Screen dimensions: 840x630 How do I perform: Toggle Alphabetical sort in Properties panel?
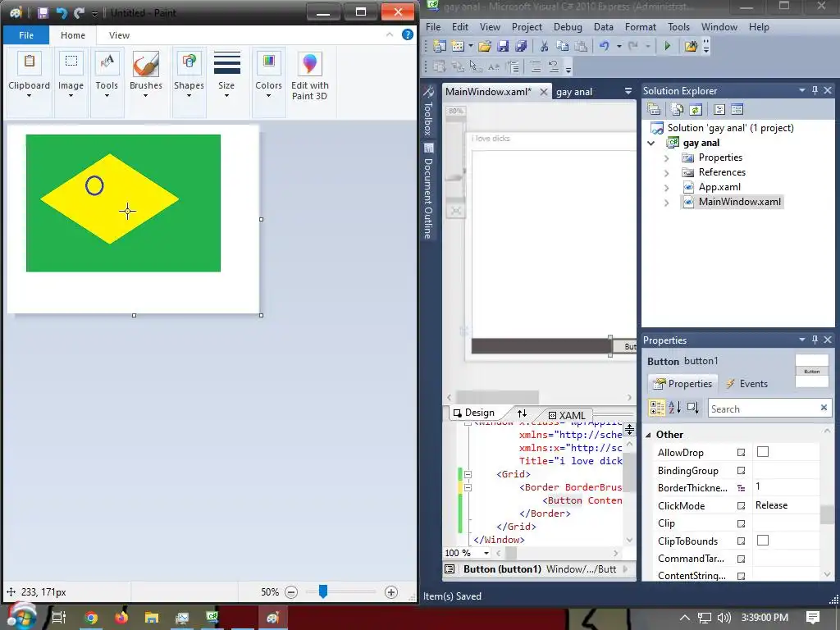click(674, 408)
